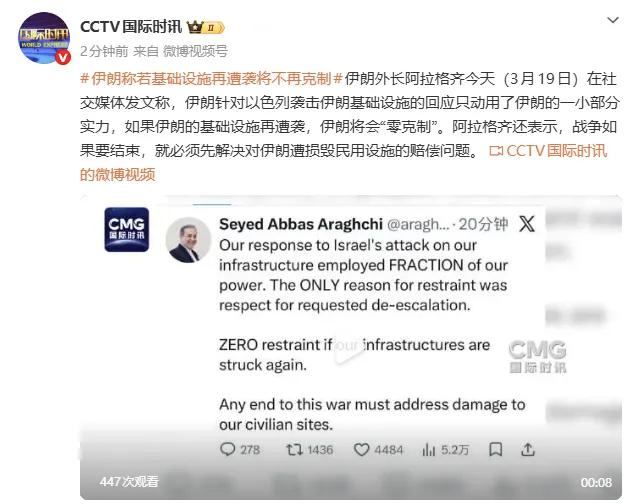Open CCTV国际时讯 account name link
Viewport: 636px width, 504px height.
click(x=131, y=27)
